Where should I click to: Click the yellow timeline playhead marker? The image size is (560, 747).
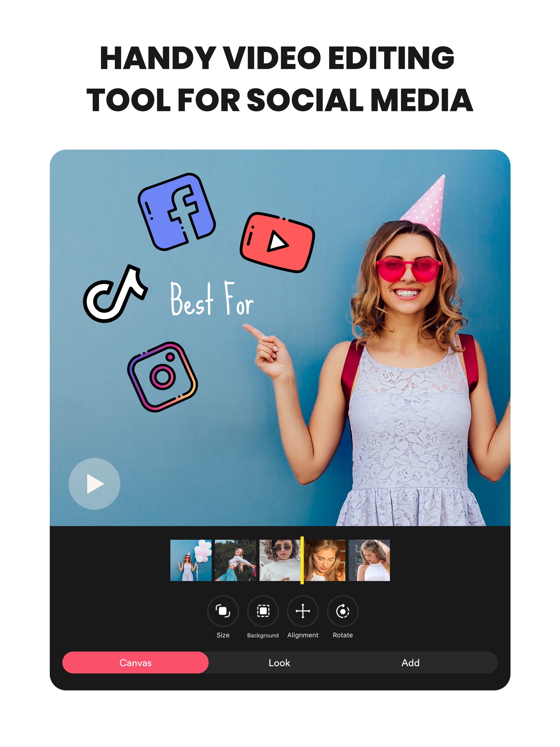[x=302, y=560]
